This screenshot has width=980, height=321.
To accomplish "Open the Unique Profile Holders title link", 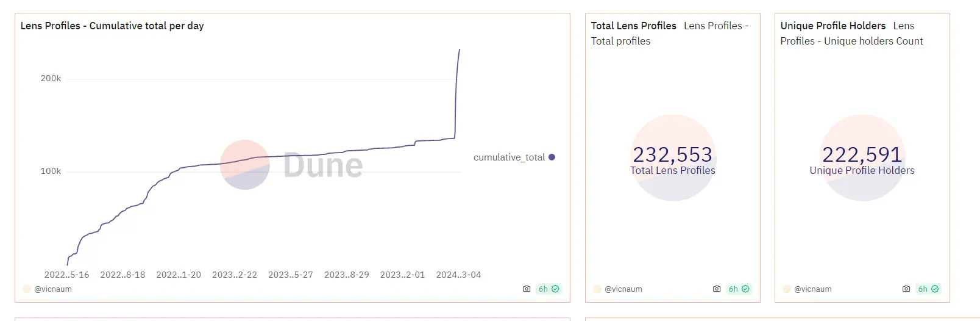I will coord(833,26).
